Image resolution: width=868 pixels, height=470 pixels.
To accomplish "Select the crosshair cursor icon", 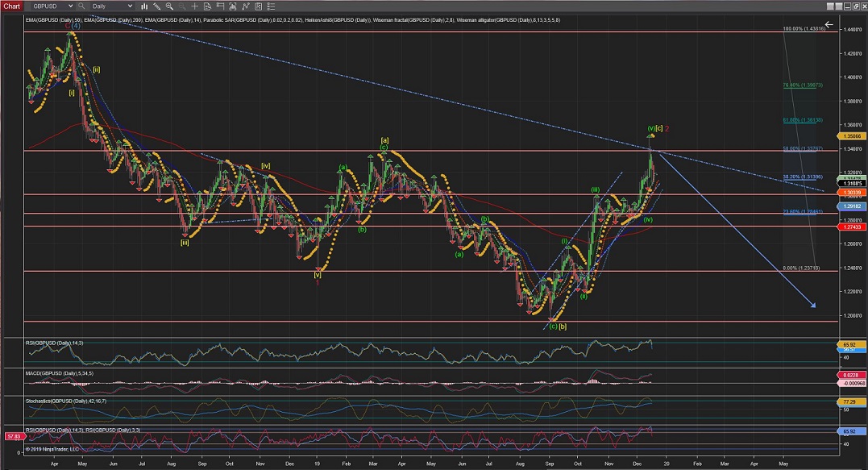I will click(x=194, y=6).
